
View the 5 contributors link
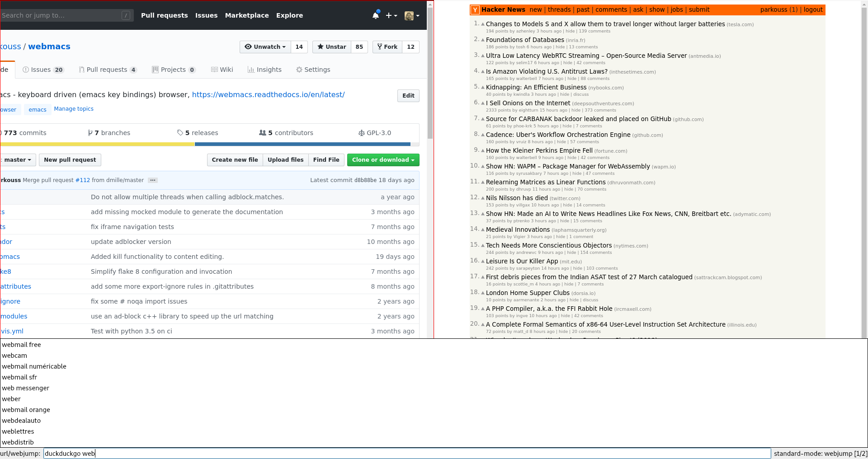click(286, 133)
